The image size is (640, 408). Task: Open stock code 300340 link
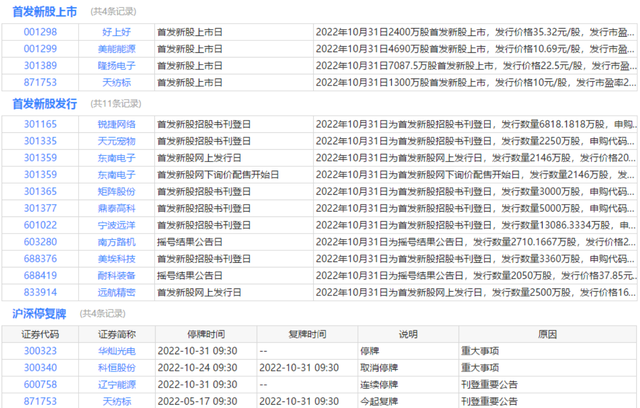[x=40, y=367]
